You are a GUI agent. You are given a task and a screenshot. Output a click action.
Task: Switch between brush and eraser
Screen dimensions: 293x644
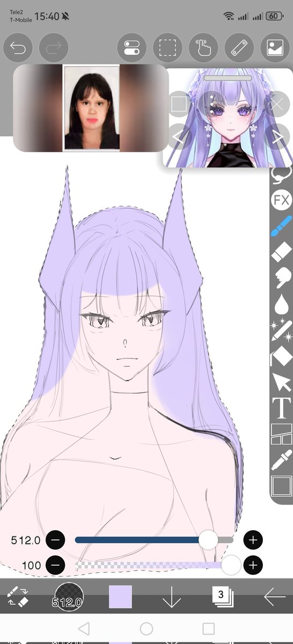[18, 596]
